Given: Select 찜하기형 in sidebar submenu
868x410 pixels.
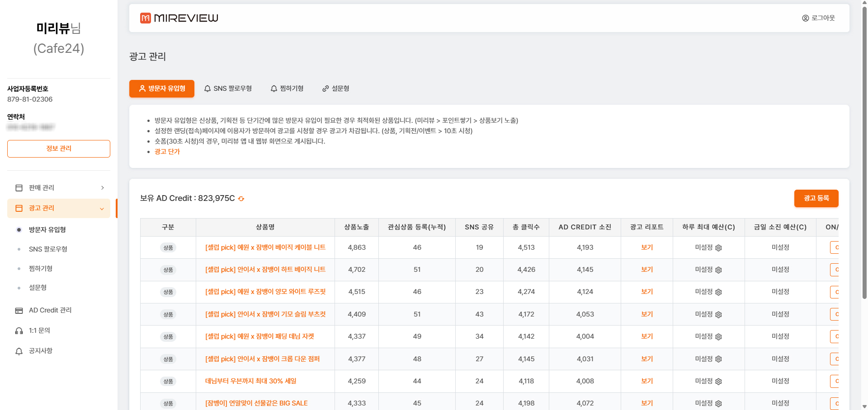Looking at the screenshot, I should pos(41,269).
